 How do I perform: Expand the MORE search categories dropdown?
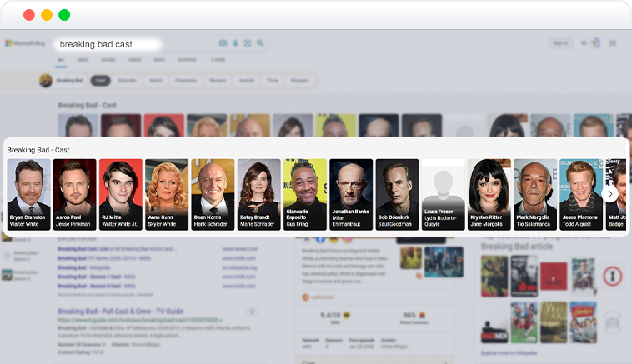click(x=218, y=60)
